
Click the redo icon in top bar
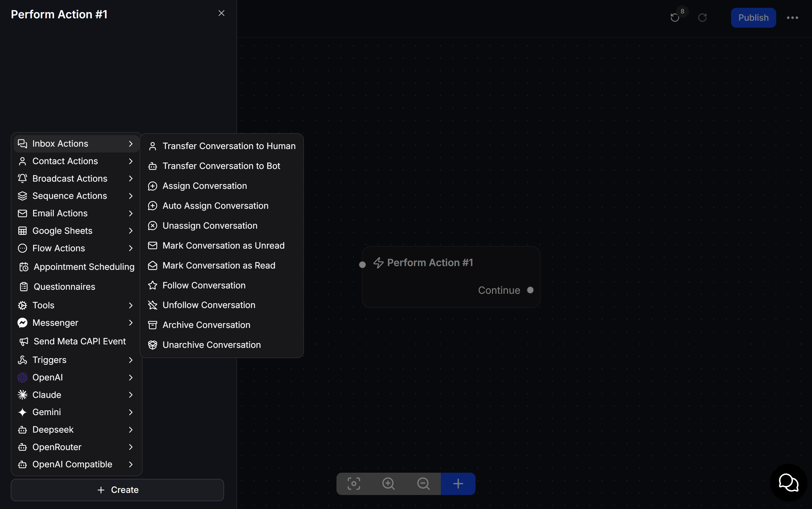click(x=702, y=17)
